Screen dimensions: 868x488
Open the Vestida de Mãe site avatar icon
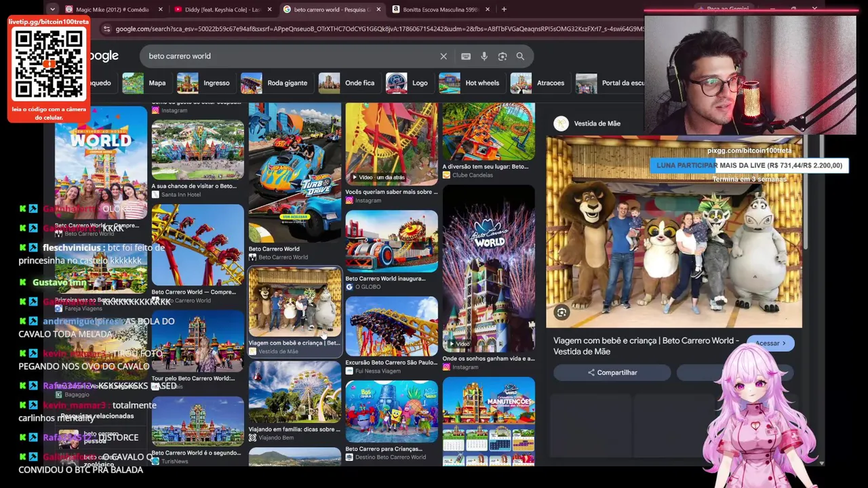coord(561,123)
